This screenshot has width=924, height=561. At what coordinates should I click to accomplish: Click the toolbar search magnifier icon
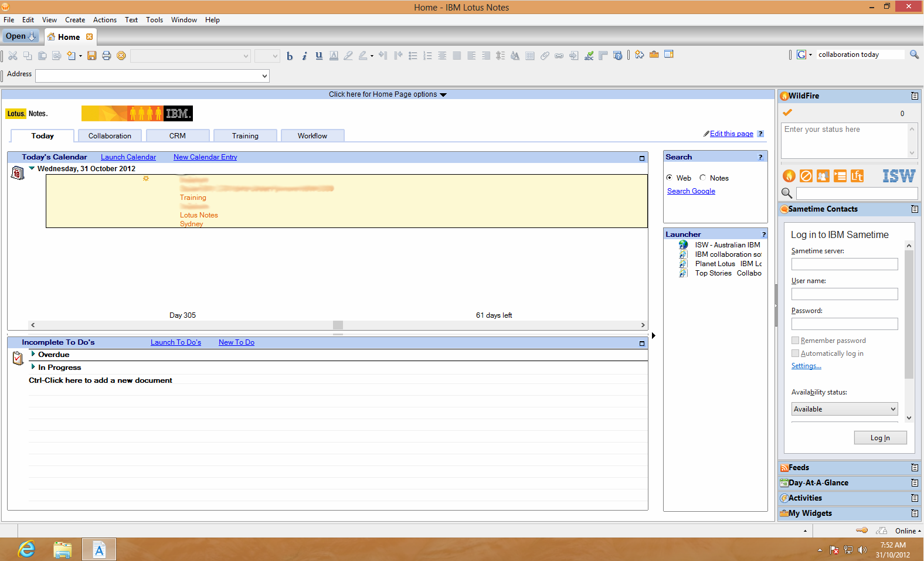(x=914, y=55)
